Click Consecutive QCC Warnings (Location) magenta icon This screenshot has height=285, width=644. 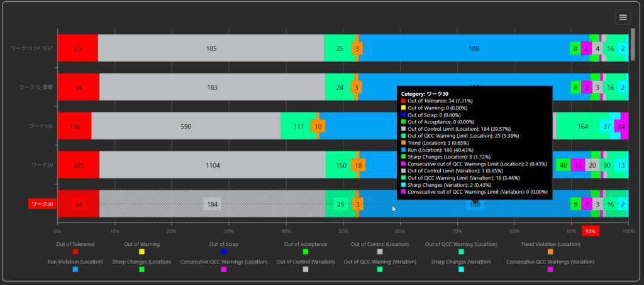(x=224, y=269)
